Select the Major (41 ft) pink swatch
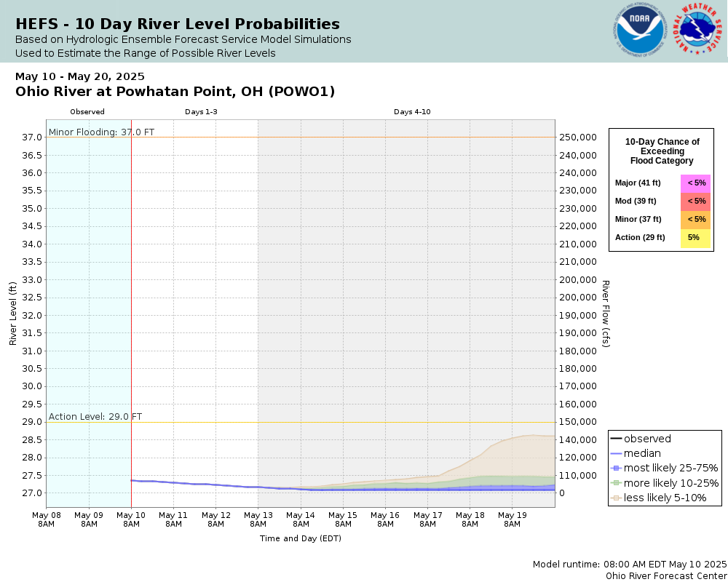 695,183
